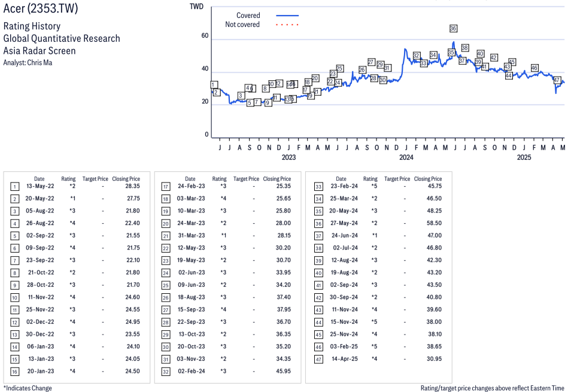Screen dimensions: 571x392
Task: Select the 2023 year label under chart
Action: (288, 157)
